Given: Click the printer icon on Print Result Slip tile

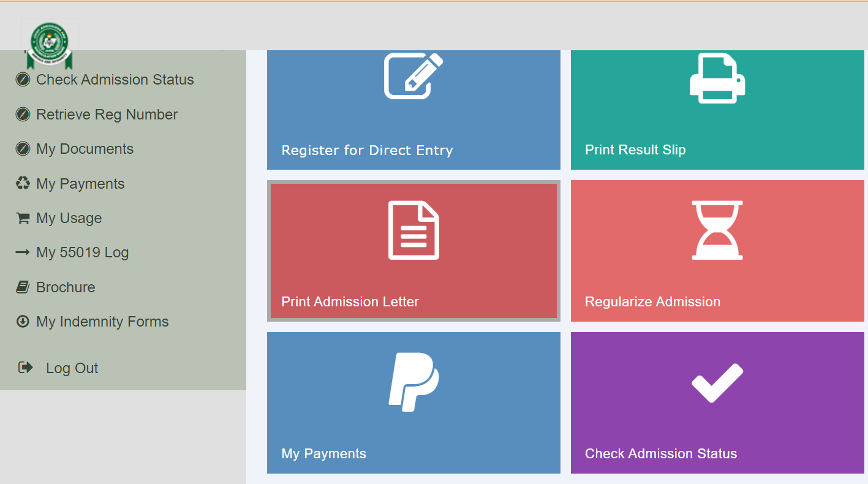Looking at the screenshot, I should click(x=716, y=77).
